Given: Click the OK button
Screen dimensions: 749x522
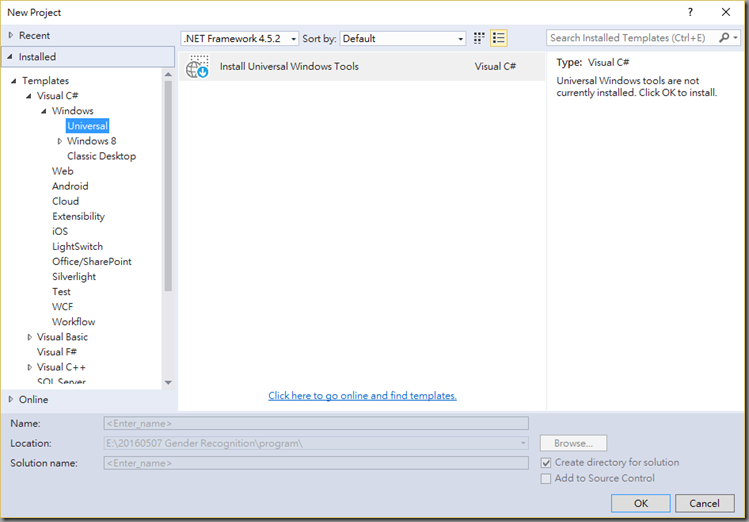Looking at the screenshot, I should coord(641,503).
